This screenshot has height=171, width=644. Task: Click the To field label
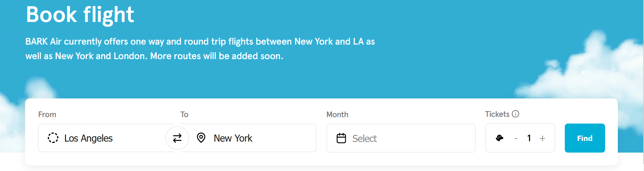click(184, 114)
